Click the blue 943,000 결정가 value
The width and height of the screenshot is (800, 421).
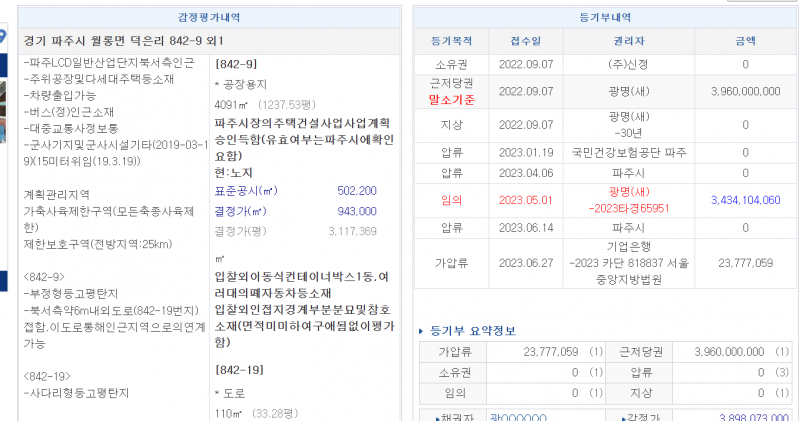[357, 211]
